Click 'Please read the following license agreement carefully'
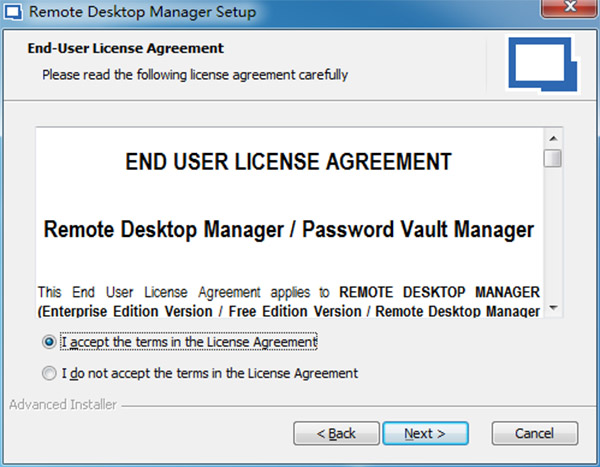The width and height of the screenshot is (600, 467). point(195,74)
